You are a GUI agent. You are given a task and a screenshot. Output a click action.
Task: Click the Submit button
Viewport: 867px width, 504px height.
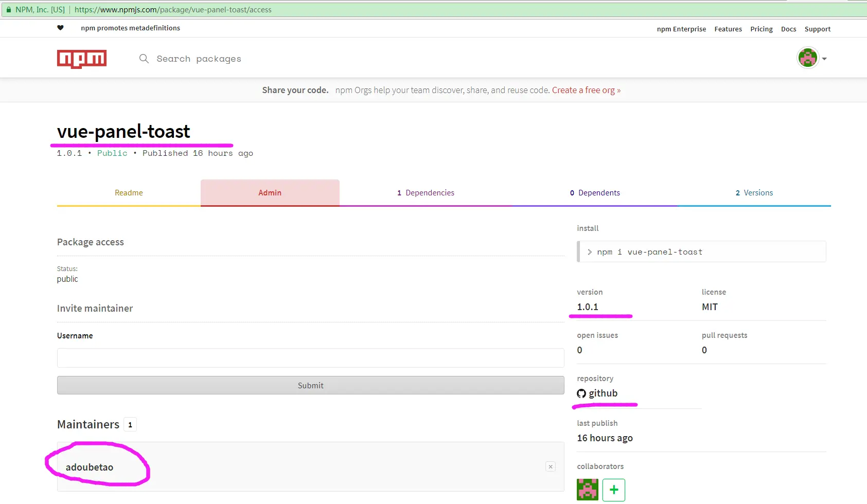point(311,385)
